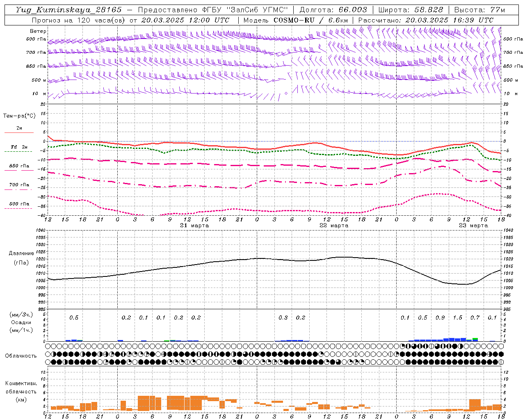The width and height of the screenshot is (525, 420).
Task: Click the Широта: 58.828 value
Action: 411,10
